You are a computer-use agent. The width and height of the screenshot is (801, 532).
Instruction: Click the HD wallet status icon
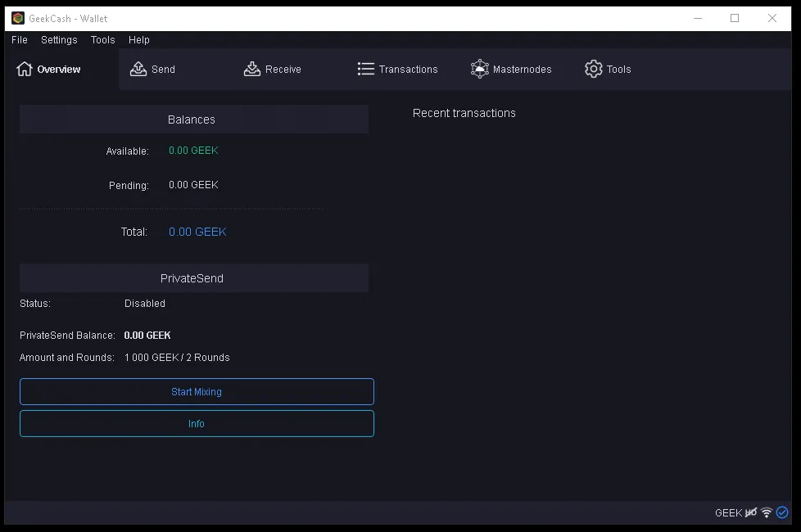pos(751,512)
